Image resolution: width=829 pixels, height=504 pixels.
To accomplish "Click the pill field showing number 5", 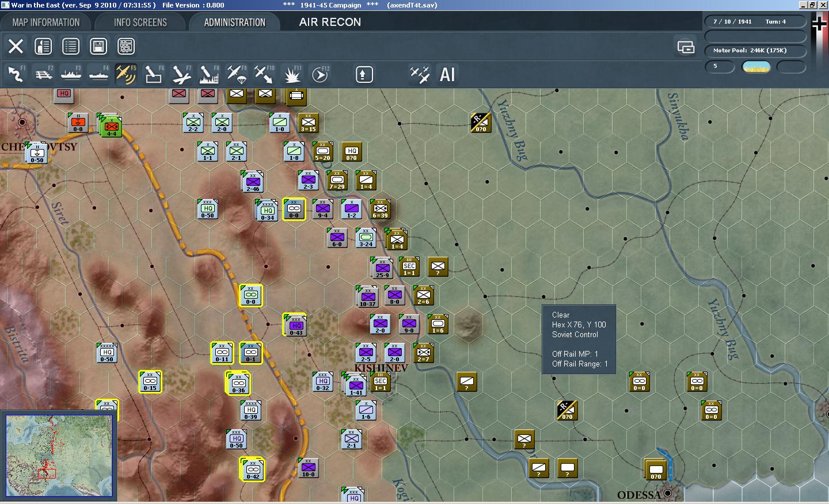I will click(720, 67).
